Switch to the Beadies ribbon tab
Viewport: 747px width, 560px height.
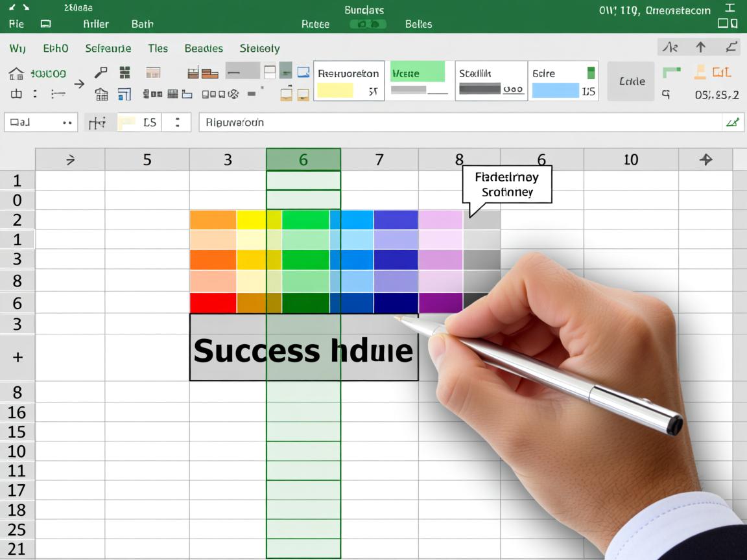(x=204, y=48)
